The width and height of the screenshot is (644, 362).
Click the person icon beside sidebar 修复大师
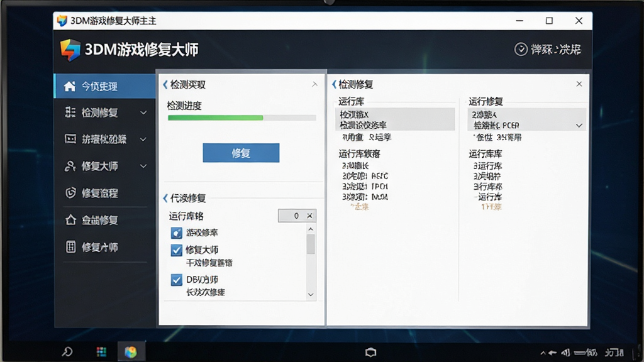[x=70, y=166]
